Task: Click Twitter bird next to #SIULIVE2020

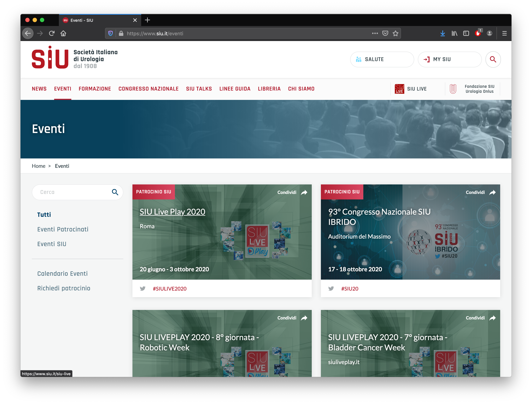Action: click(143, 289)
